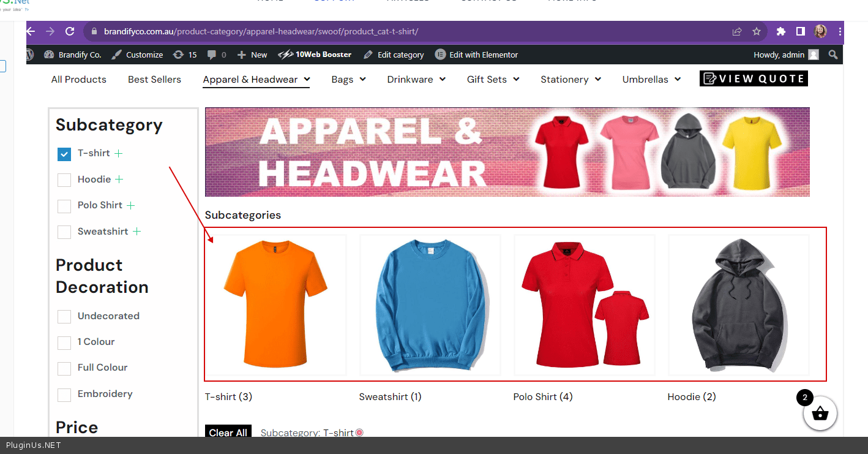Reload the page with the refresh icon

pyautogui.click(x=70, y=31)
